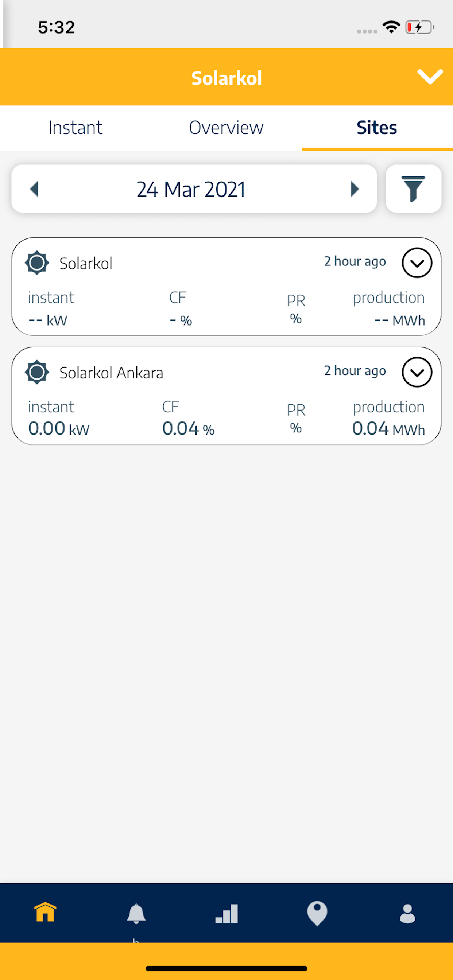Screen dimensions: 453x980
Task: Open the Solarkol Ankara site name
Action: (x=111, y=373)
